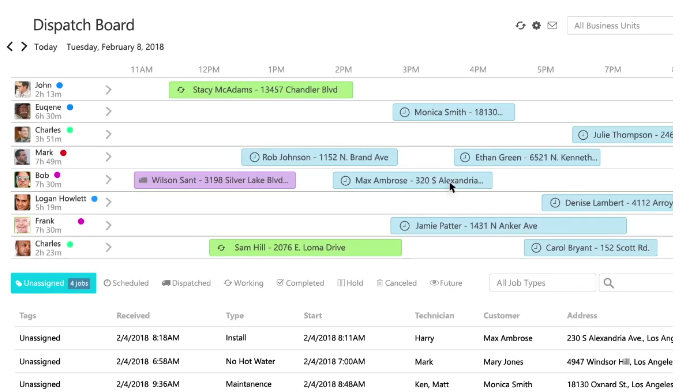Viewport: 686px width, 392px height.
Task: Click clock icon on Denise Lambert job
Action: click(x=555, y=203)
